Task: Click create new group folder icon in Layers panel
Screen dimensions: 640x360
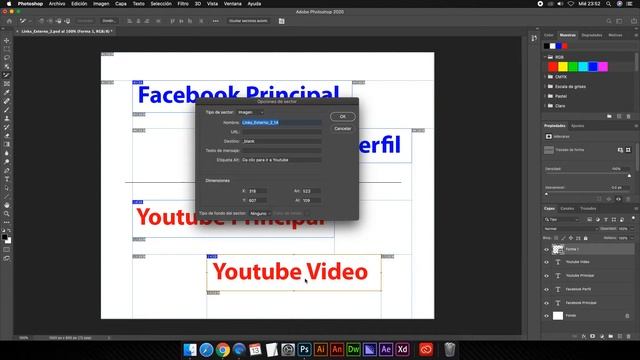Action: tap(611, 336)
